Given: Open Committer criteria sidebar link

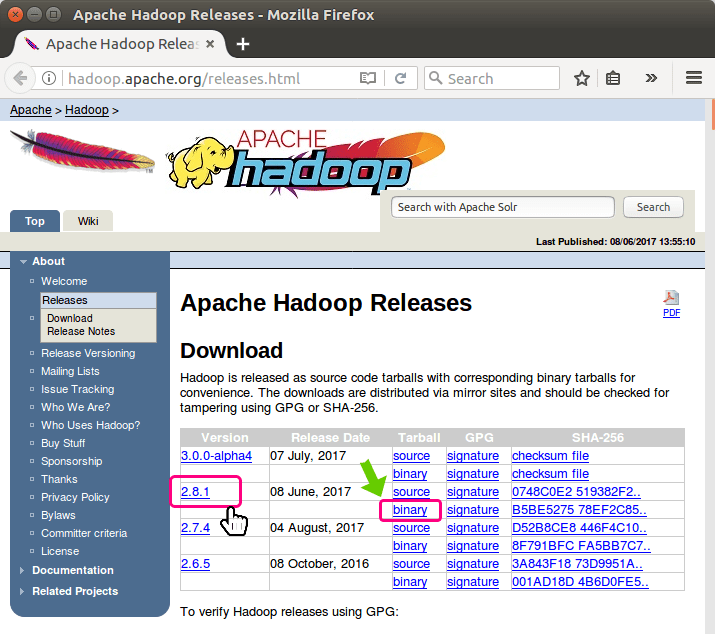Looking at the screenshot, I should coord(84,533).
